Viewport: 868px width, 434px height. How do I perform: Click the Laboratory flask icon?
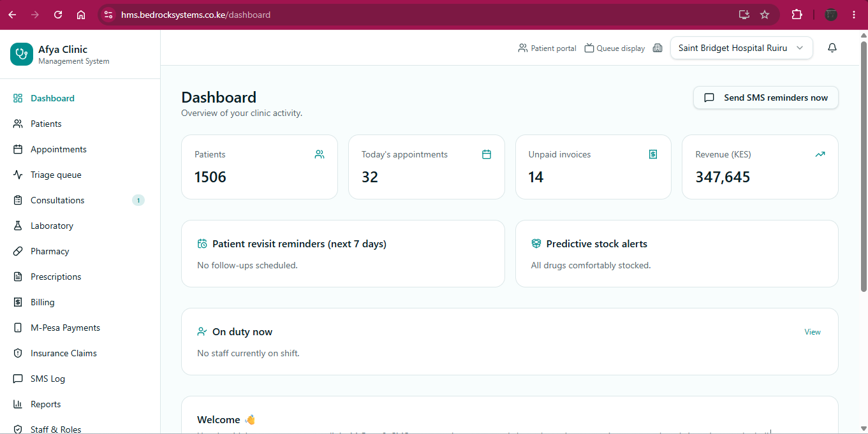pos(18,226)
